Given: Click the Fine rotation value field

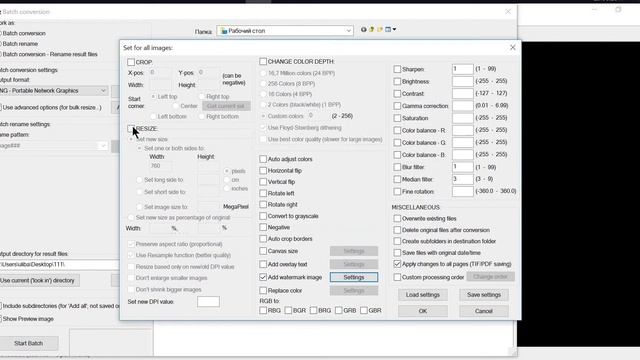Looking at the screenshot, I should click(462, 191).
